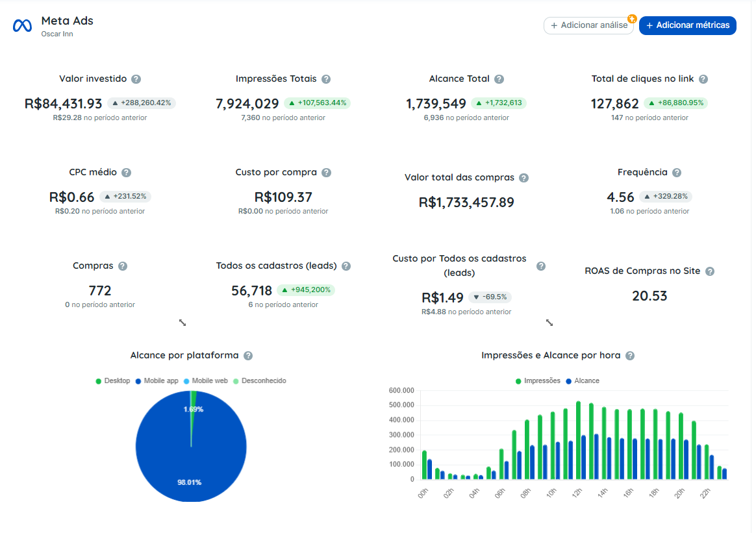Open help icon next to Valor investido
This screenshot has height=533, width=756.
tap(136, 79)
